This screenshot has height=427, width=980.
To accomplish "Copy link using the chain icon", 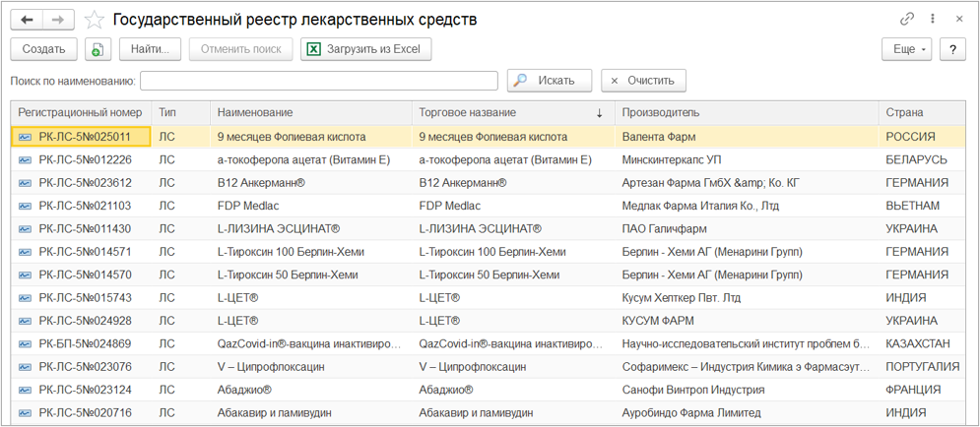I will point(907,20).
